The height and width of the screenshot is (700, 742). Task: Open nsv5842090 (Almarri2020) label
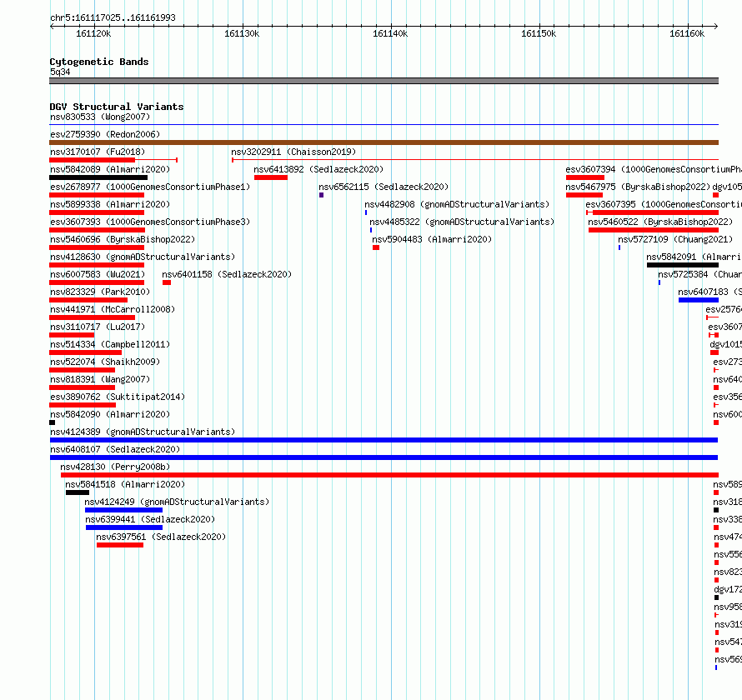(110, 414)
